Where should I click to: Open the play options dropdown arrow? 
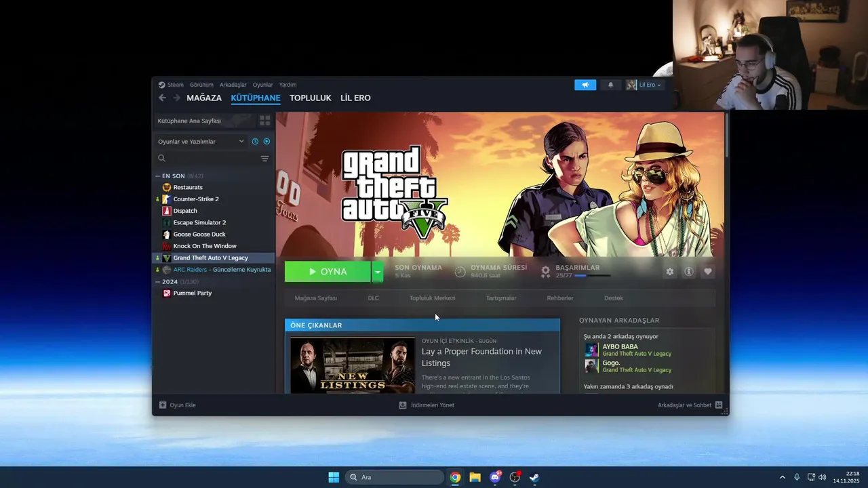378,272
